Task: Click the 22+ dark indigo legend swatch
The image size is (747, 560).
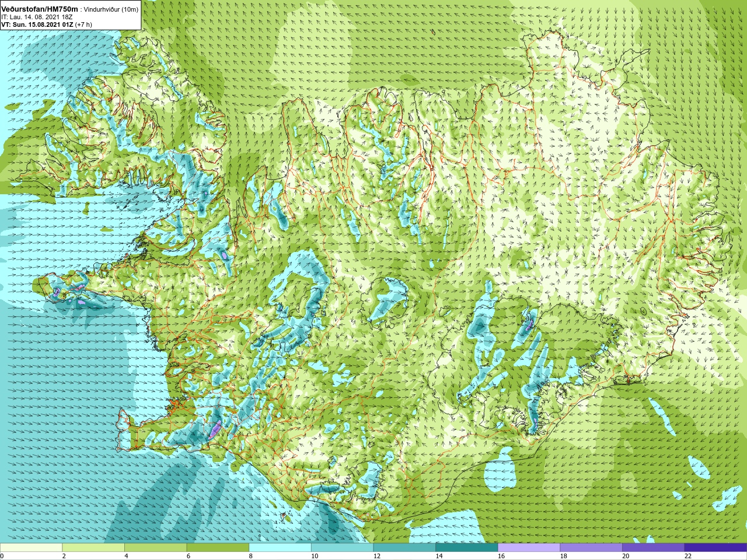Action: (x=715, y=547)
